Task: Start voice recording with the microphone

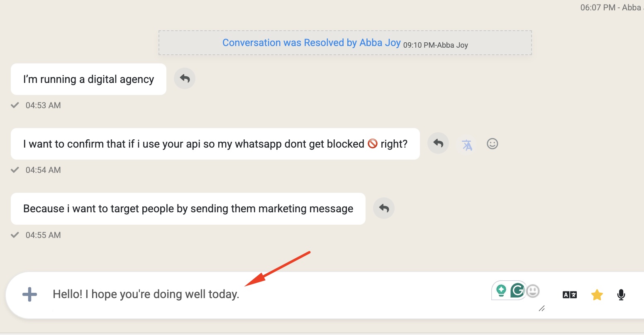Action: (621, 295)
